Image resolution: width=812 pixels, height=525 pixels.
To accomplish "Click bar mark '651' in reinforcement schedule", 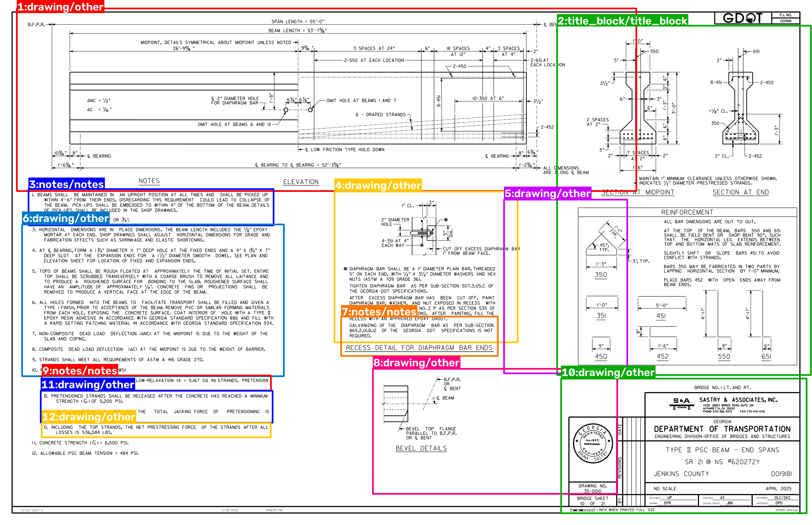I will pos(766,357).
